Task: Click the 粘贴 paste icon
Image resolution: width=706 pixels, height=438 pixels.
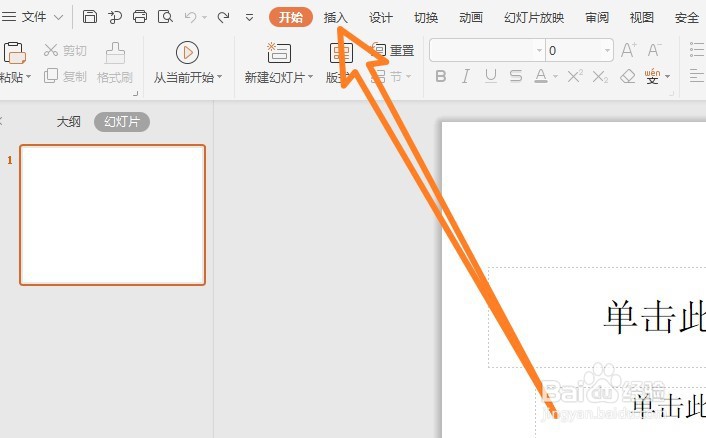Action: click(x=14, y=53)
